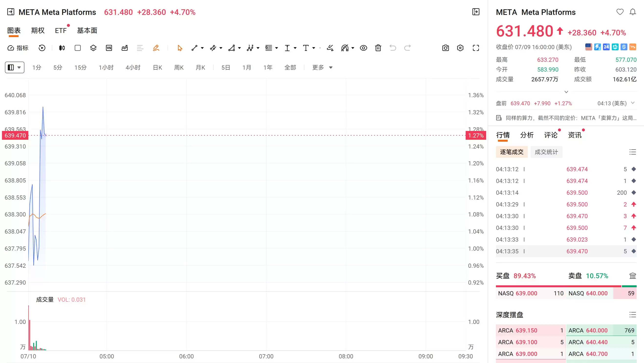Viewport: 644px width, 363px height.
Task: Select the cursor pointer tool
Action: click(180, 48)
